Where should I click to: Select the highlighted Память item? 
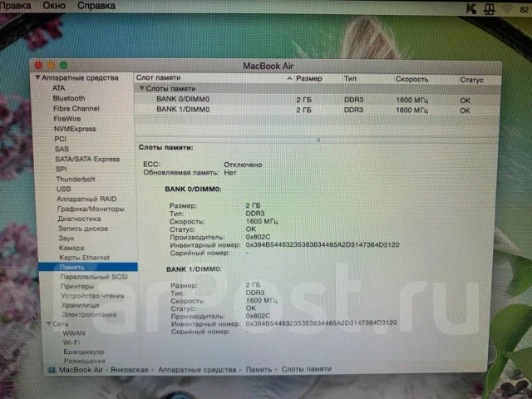(x=88, y=267)
